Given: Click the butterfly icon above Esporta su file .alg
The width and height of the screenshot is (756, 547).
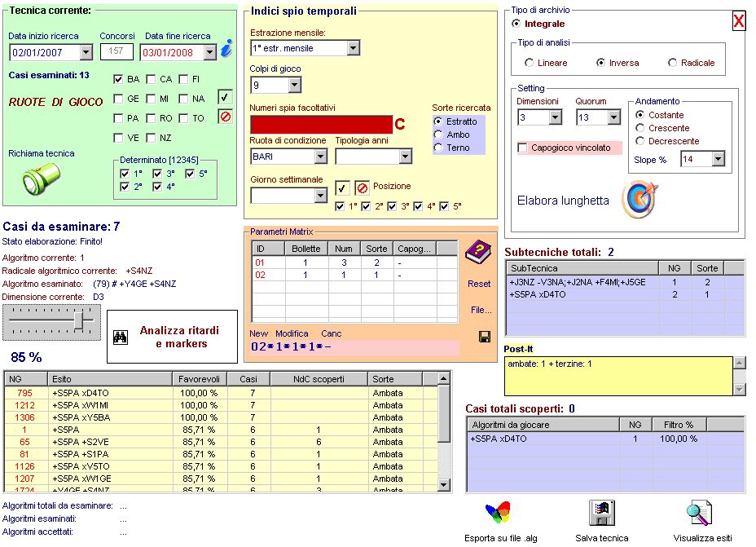Looking at the screenshot, I should [498, 513].
